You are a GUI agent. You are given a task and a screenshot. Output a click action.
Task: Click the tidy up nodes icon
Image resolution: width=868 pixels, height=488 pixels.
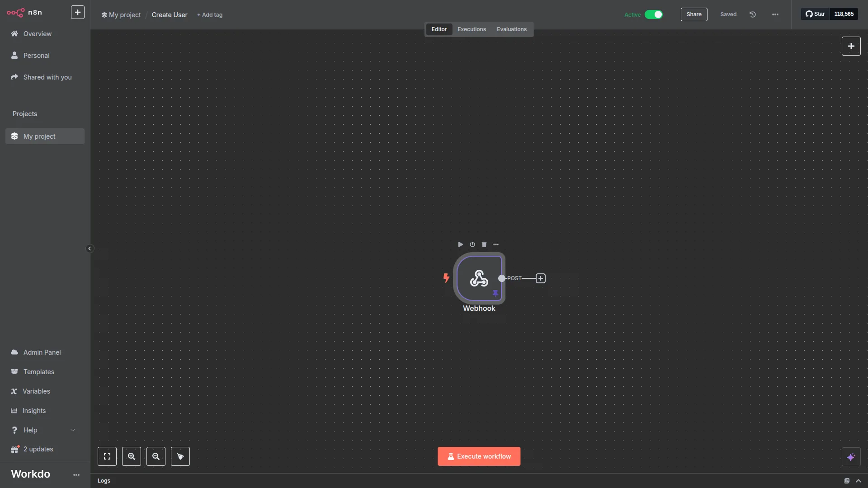180,456
